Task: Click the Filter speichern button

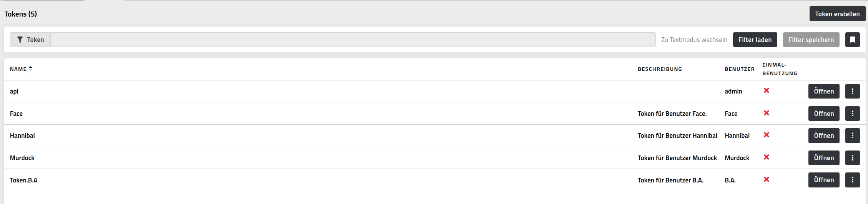Action: (811, 40)
